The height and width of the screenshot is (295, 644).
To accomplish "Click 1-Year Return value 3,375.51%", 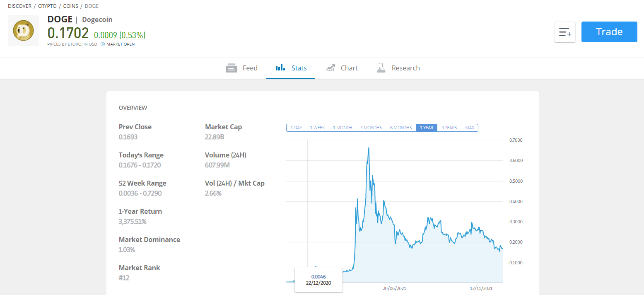I will click(x=133, y=222).
